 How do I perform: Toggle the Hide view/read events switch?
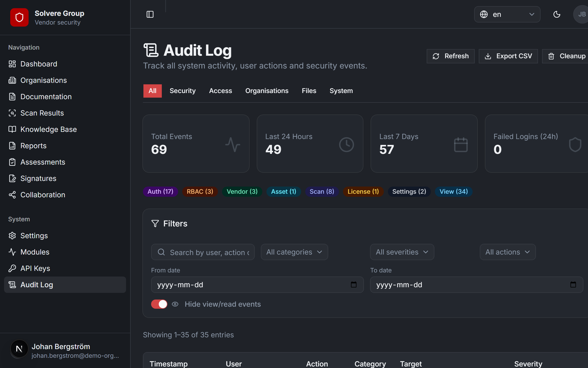[159, 304]
